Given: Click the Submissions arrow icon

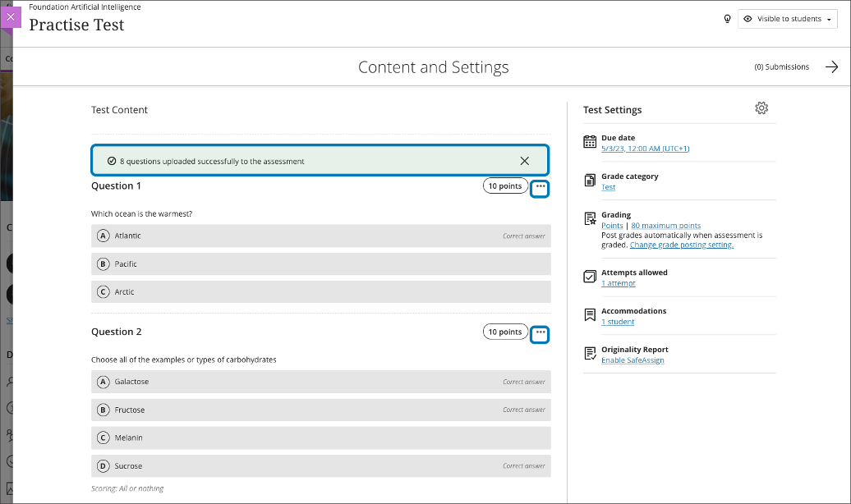Looking at the screenshot, I should [831, 66].
